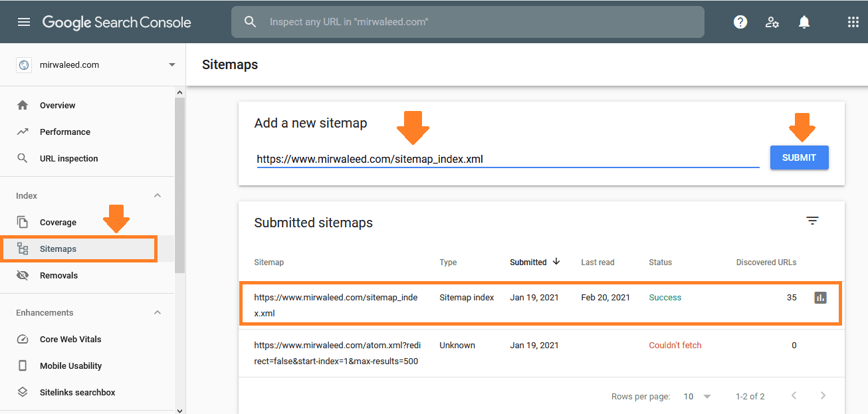Click the Coverage pages icon
This screenshot has height=414, width=868.
point(23,222)
